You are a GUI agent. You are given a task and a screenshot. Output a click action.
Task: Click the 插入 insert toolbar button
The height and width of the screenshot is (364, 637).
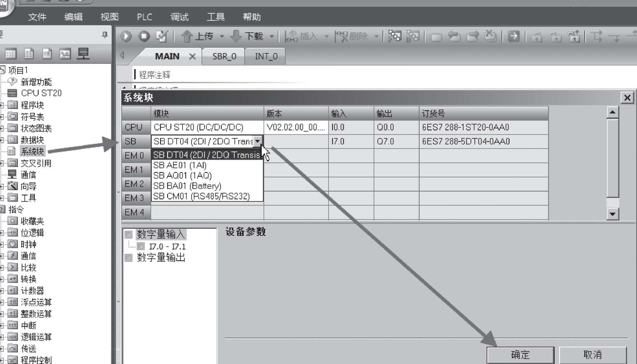click(301, 36)
